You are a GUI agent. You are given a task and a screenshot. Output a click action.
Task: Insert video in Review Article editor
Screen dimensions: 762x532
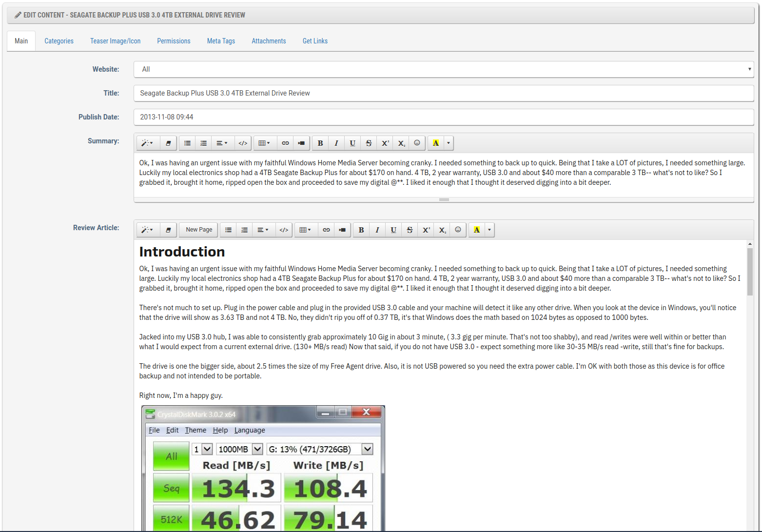tap(343, 230)
